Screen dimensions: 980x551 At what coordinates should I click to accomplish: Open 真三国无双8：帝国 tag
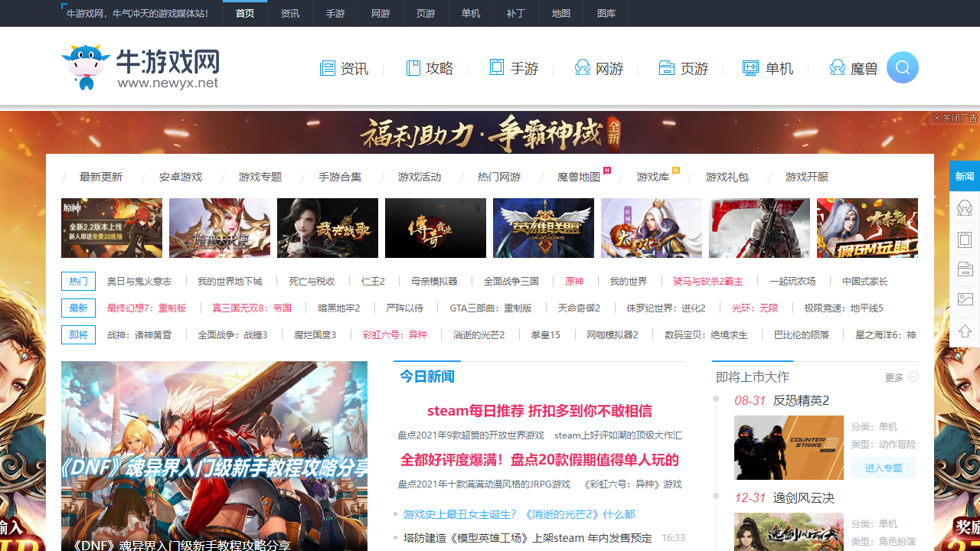(252, 308)
